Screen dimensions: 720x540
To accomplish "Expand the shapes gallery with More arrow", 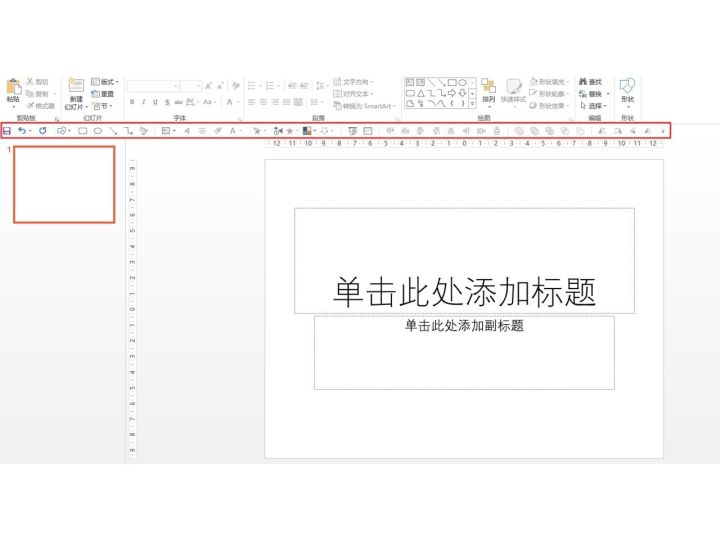I will pyautogui.click(x=472, y=104).
